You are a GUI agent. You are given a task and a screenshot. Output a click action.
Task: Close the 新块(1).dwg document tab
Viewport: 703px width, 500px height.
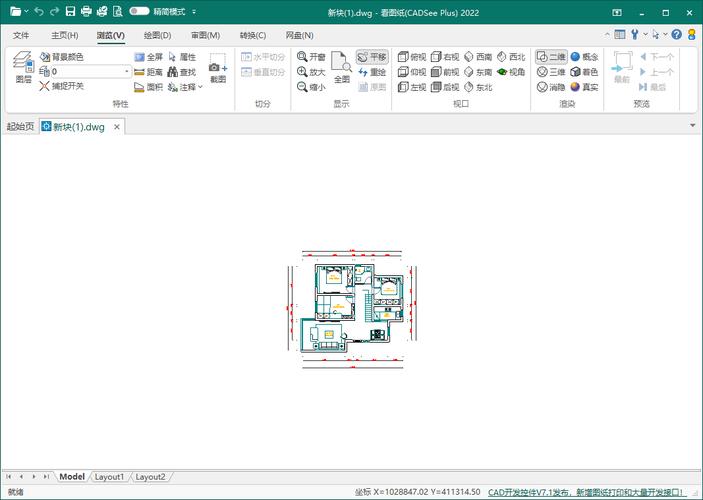(117, 126)
